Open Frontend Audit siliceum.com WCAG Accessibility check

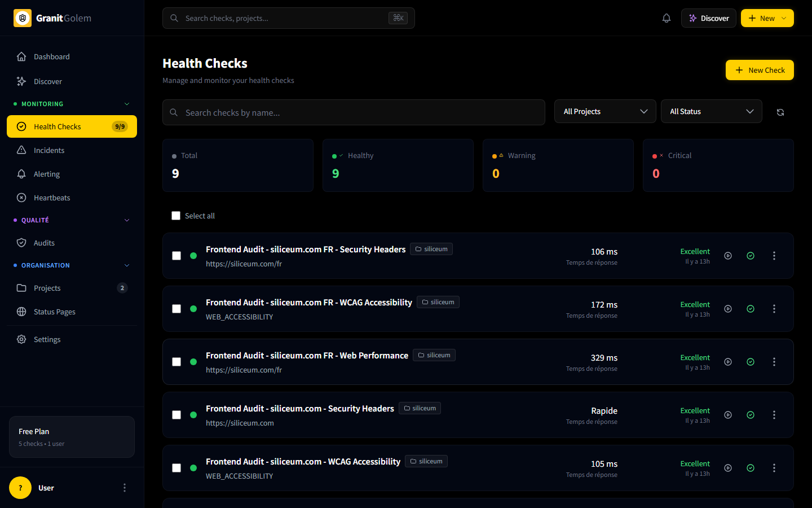(x=303, y=461)
